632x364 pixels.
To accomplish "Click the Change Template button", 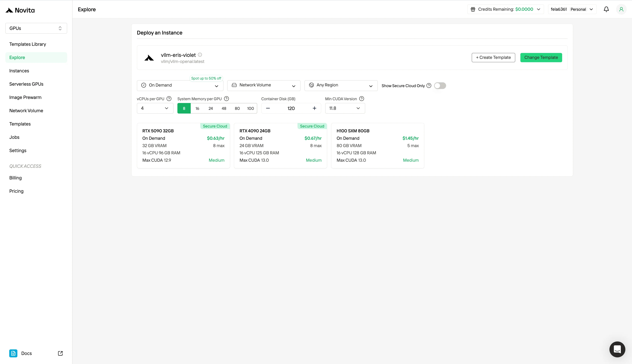I will (x=541, y=58).
